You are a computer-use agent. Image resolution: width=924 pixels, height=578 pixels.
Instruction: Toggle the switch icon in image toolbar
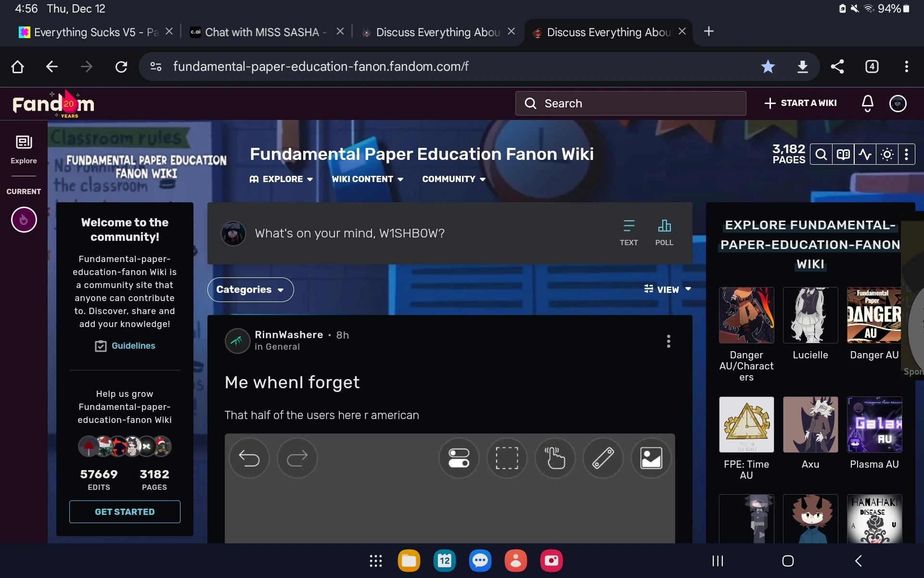(x=459, y=458)
